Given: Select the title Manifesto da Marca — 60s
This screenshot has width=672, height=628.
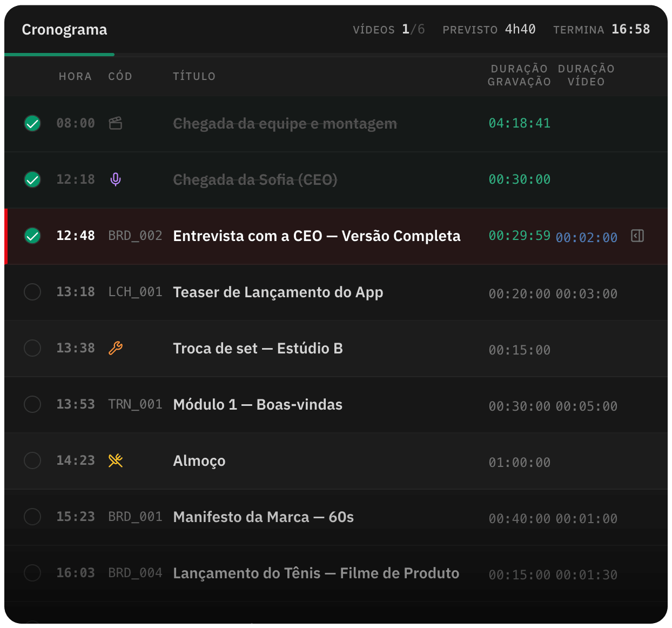Looking at the screenshot, I should (264, 517).
